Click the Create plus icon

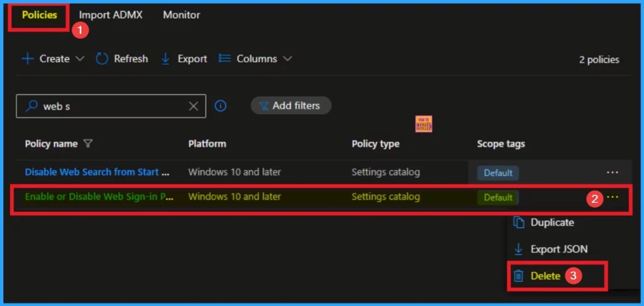click(x=28, y=59)
